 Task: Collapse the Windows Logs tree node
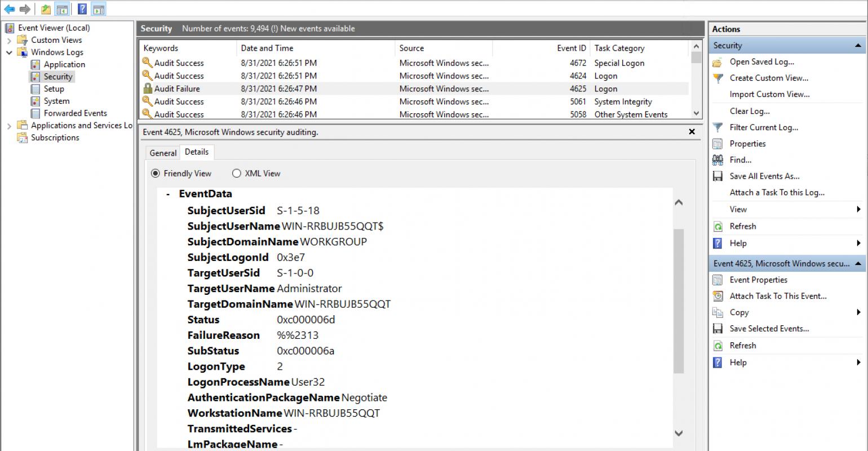coord(9,52)
